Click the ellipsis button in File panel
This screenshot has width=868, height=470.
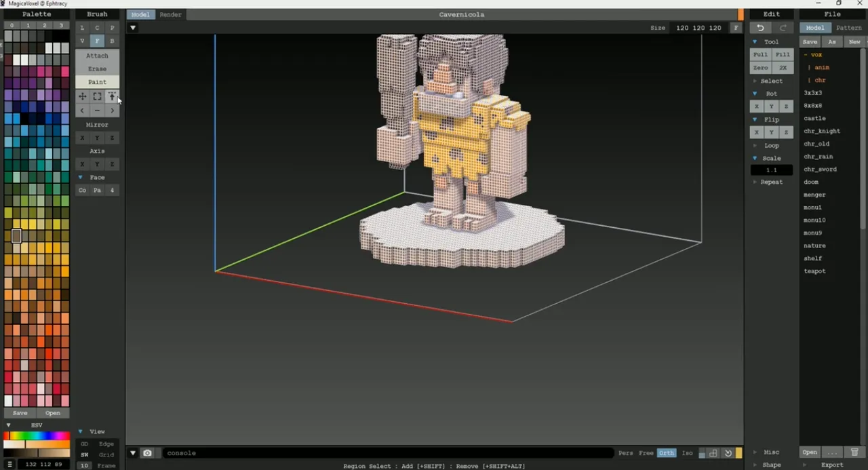pyautogui.click(x=832, y=452)
